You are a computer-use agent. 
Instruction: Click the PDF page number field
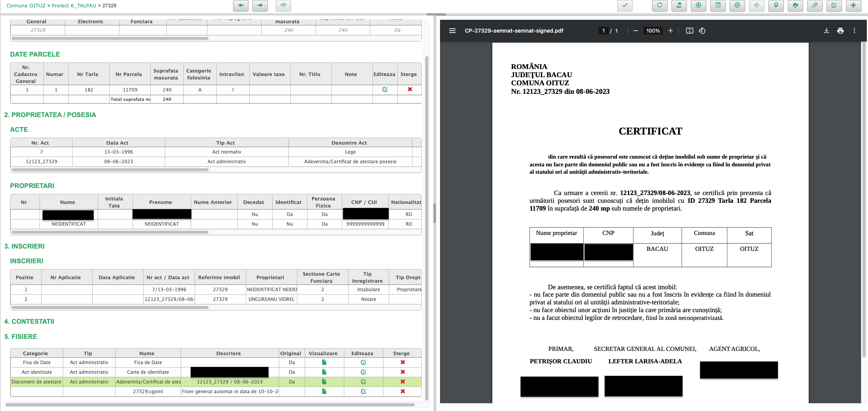[x=603, y=31]
